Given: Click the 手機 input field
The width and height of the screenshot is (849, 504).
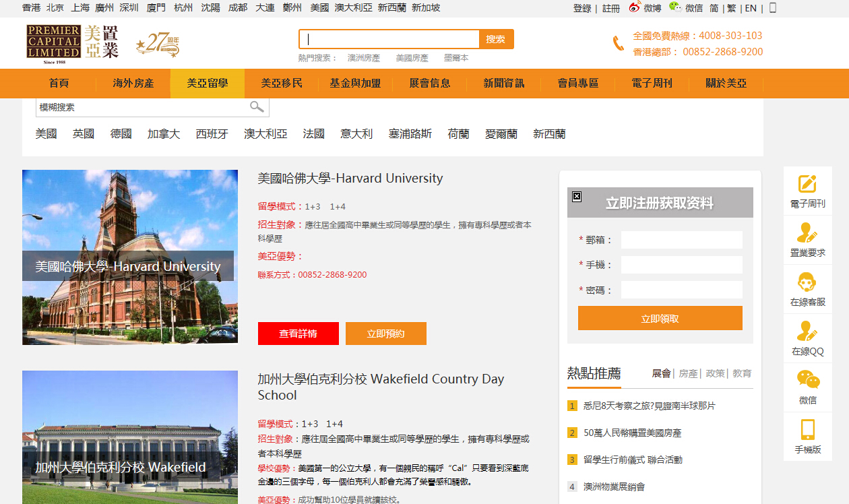Looking at the screenshot, I should [682, 265].
